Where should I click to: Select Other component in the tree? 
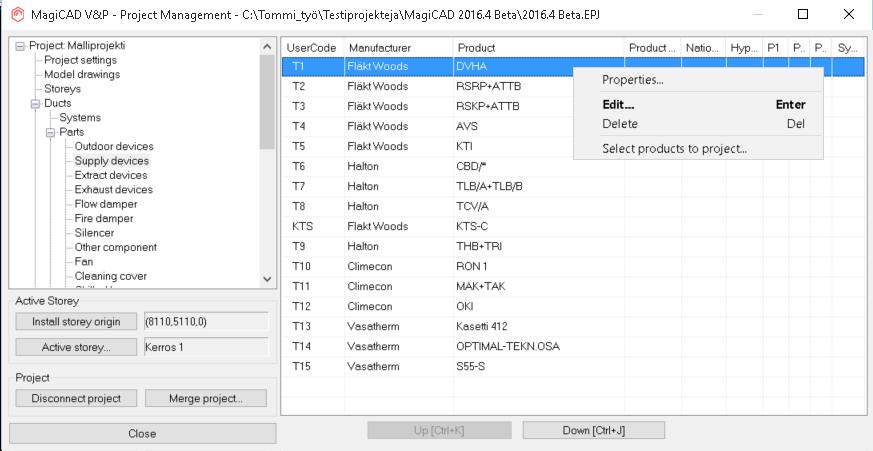pyautogui.click(x=115, y=247)
